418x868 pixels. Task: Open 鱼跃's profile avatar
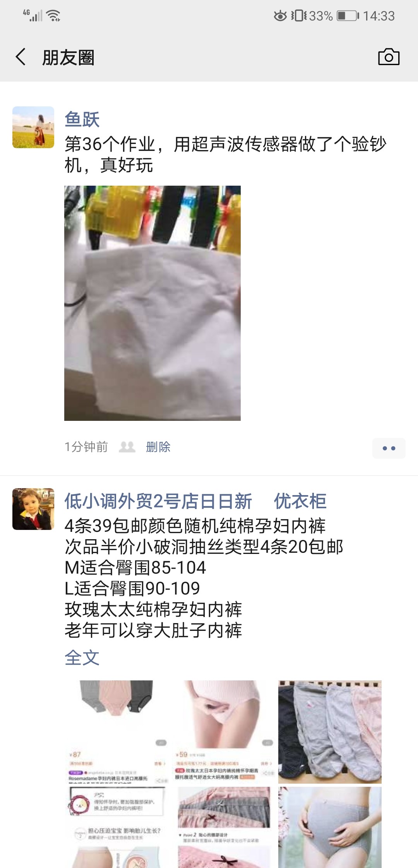(x=33, y=127)
